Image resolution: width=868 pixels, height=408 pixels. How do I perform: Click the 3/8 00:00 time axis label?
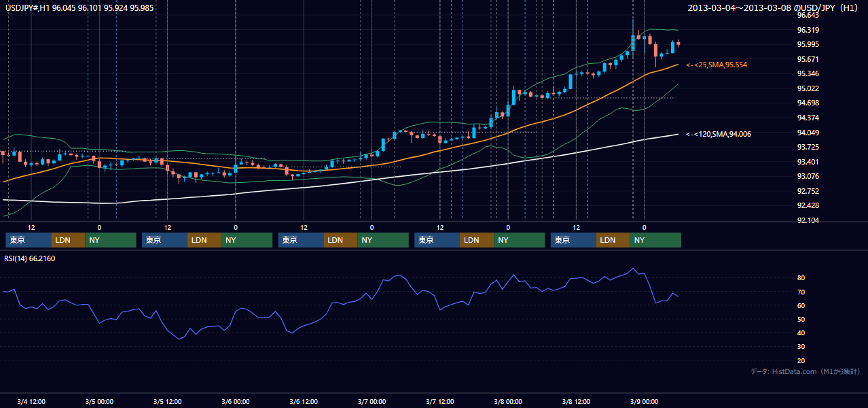508,401
